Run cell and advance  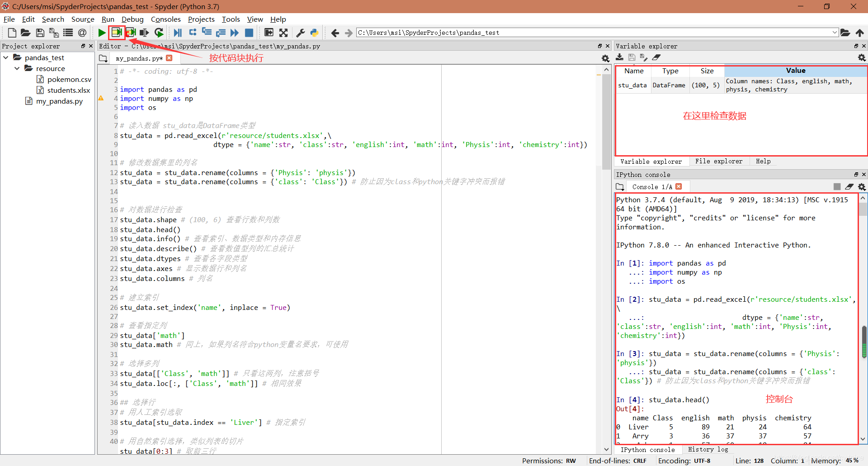click(131, 32)
